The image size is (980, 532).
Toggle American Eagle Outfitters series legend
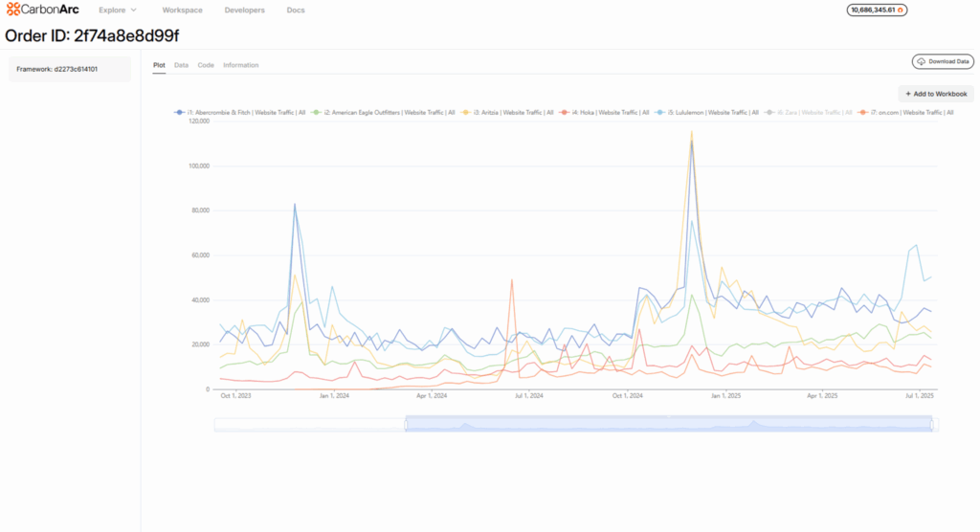pos(383,113)
